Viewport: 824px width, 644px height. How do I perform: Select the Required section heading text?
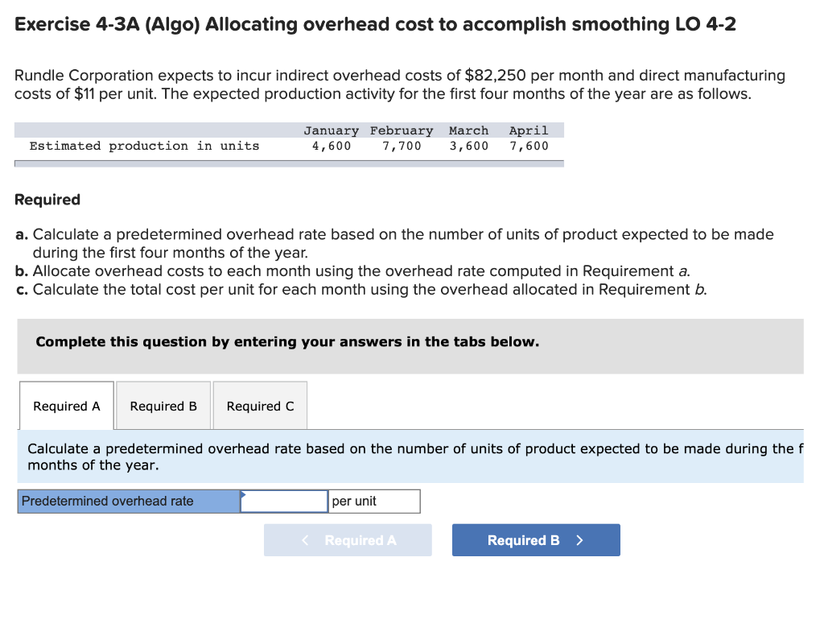[x=46, y=199]
